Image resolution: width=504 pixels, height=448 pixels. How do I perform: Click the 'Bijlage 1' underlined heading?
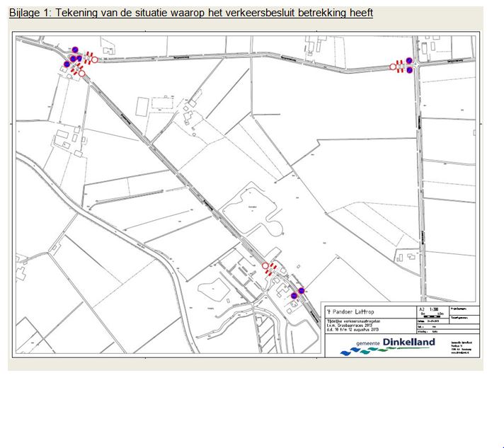tap(191, 13)
